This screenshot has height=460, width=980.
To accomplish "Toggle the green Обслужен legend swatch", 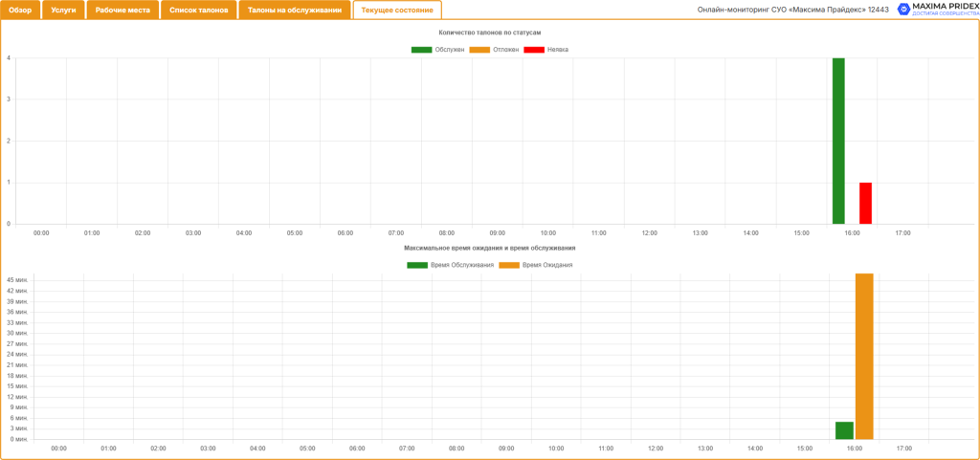I will point(421,50).
